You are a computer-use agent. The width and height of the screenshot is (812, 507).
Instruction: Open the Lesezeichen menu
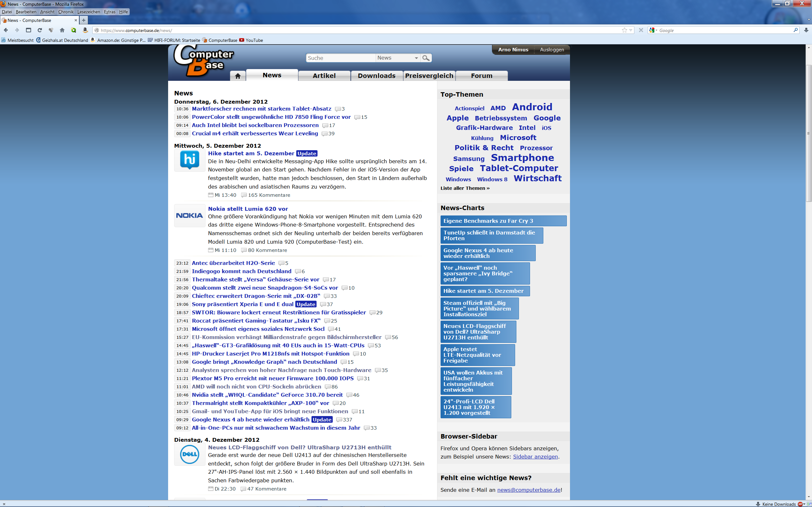pyautogui.click(x=88, y=12)
